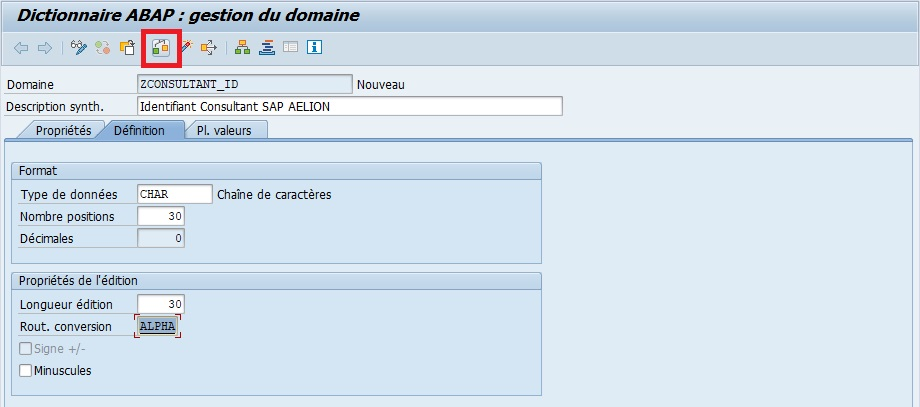
Task: Select the Rout. conversion field with ALPHA
Action: tap(158, 326)
